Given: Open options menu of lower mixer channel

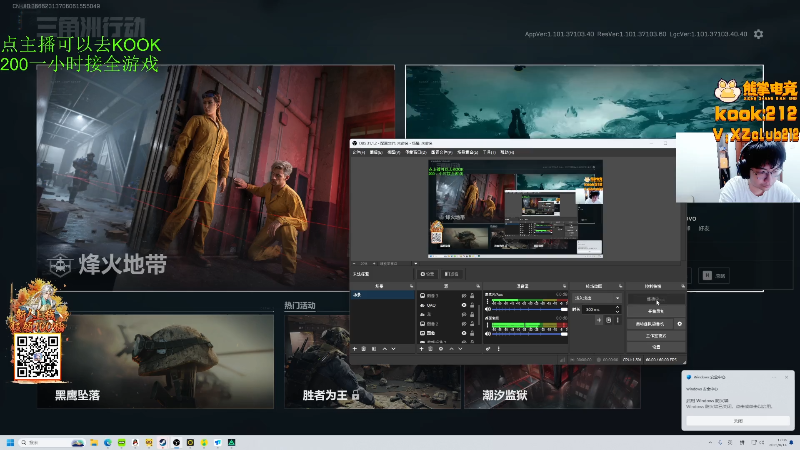Looking at the screenshot, I should 487,326.
